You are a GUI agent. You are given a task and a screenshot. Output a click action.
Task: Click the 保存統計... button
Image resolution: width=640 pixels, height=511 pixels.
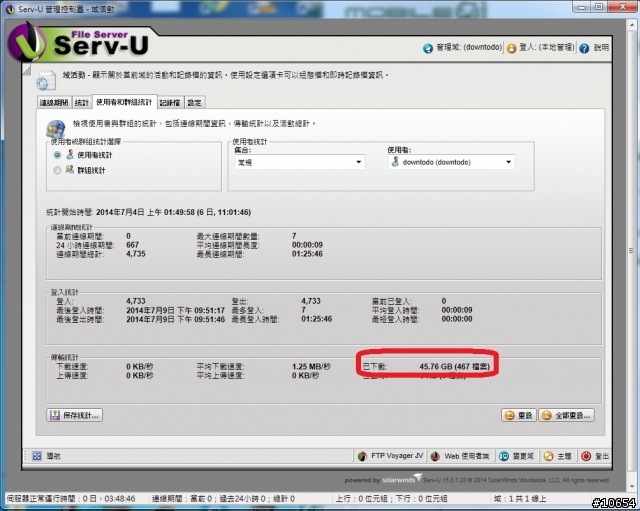[74, 415]
